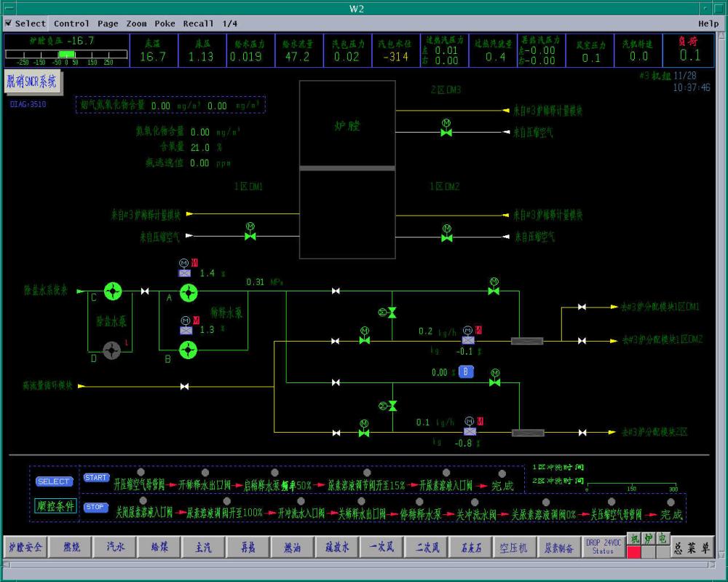728x582 pixels.
Task: Select dilution water pump B icon
Action: (x=188, y=351)
